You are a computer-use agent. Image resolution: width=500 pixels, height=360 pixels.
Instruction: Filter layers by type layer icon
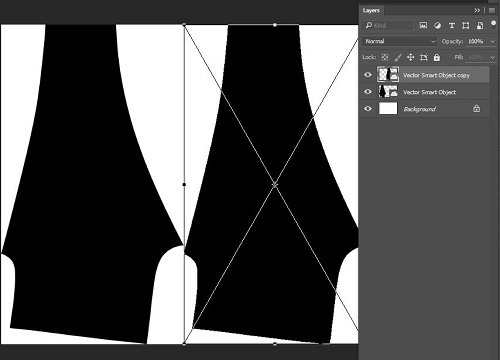pos(452,25)
